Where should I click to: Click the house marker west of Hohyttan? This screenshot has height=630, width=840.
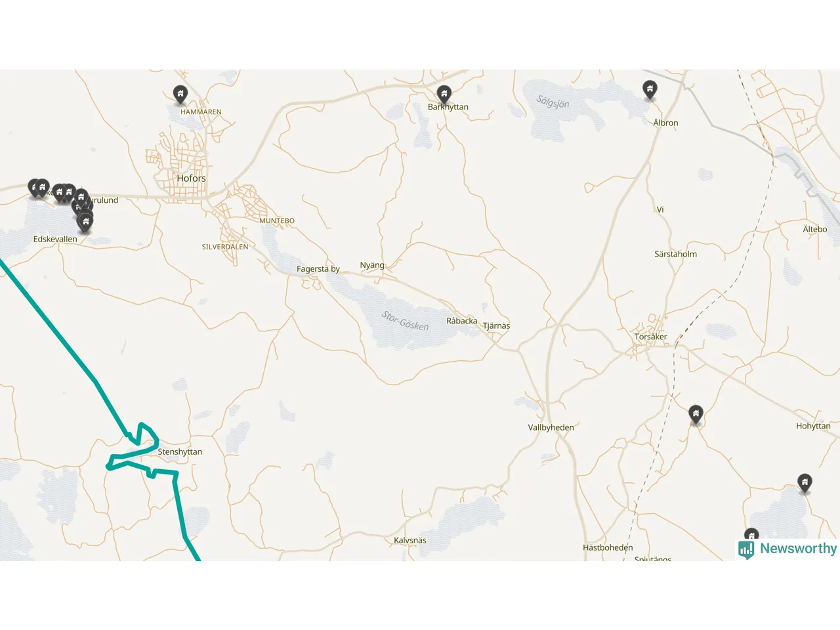tap(696, 414)
